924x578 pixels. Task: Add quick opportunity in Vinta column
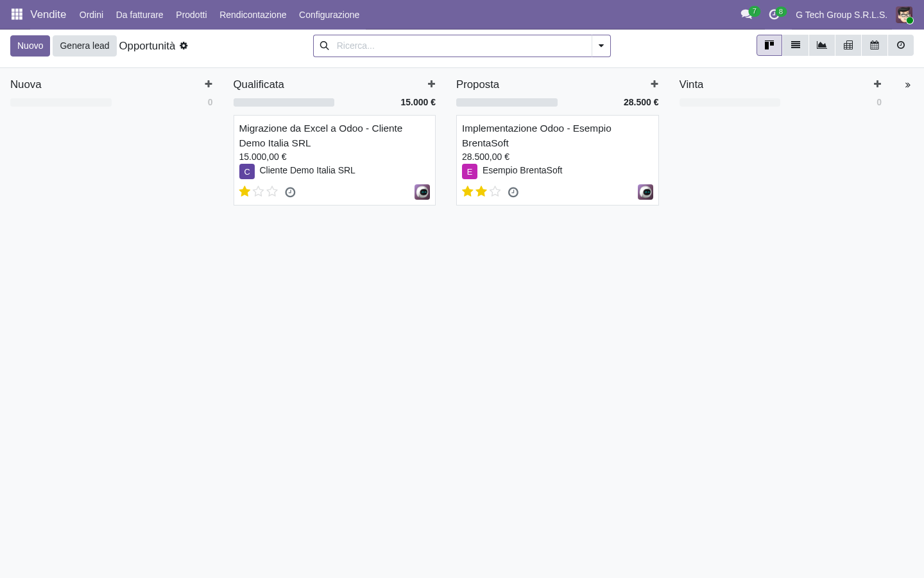[x=878, y=84]
